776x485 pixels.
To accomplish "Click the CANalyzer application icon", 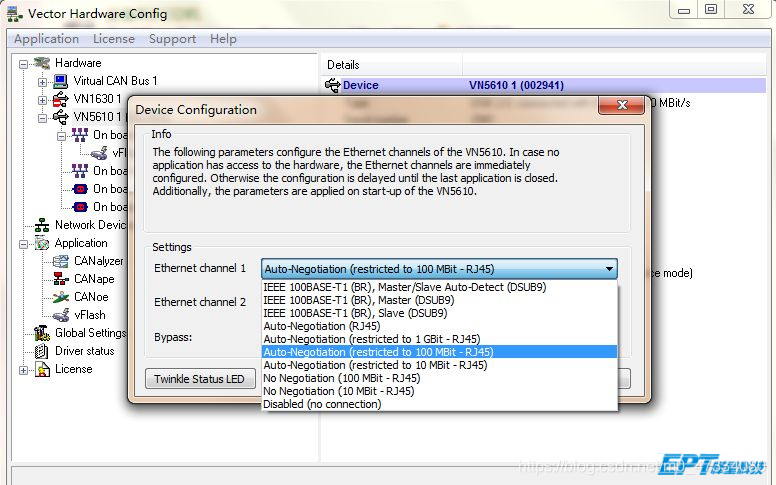I will (x=61, y=261).
